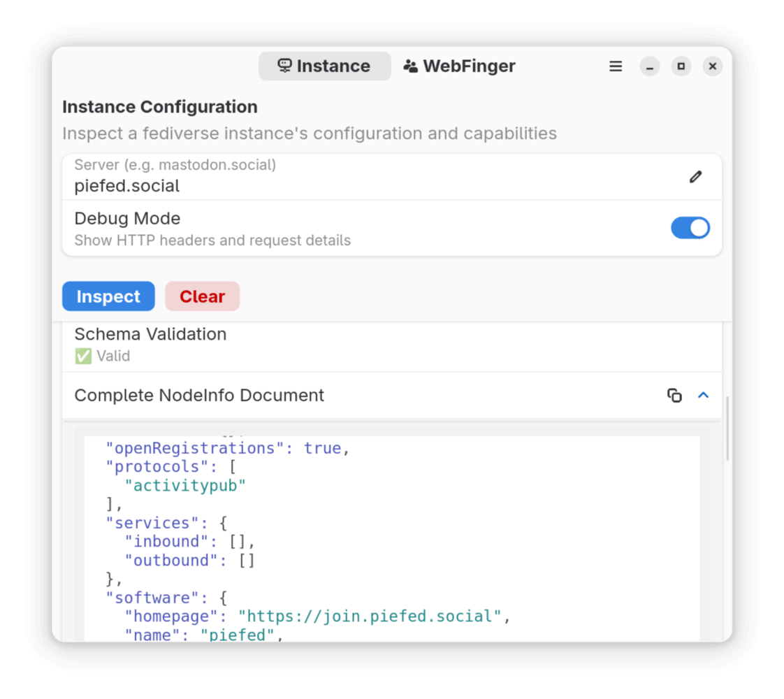Click the Schema Validation row
The image size is (784, 699).
pos(392,346)
